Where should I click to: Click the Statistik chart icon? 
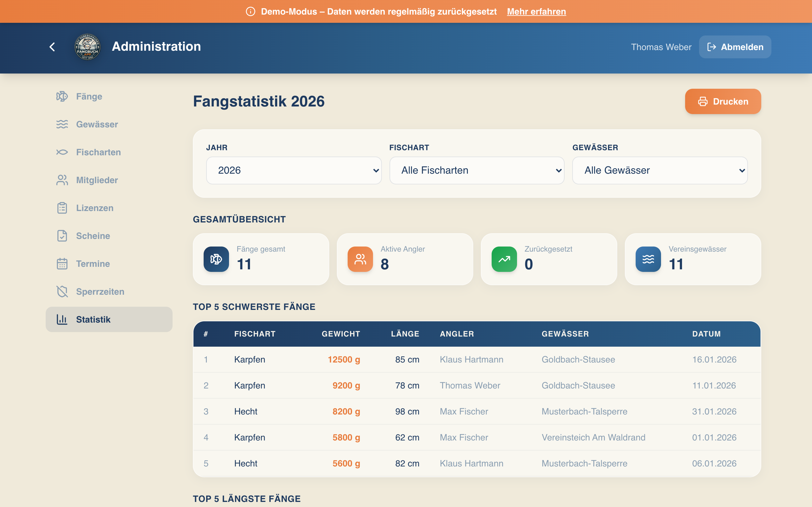tap(62, 319)
